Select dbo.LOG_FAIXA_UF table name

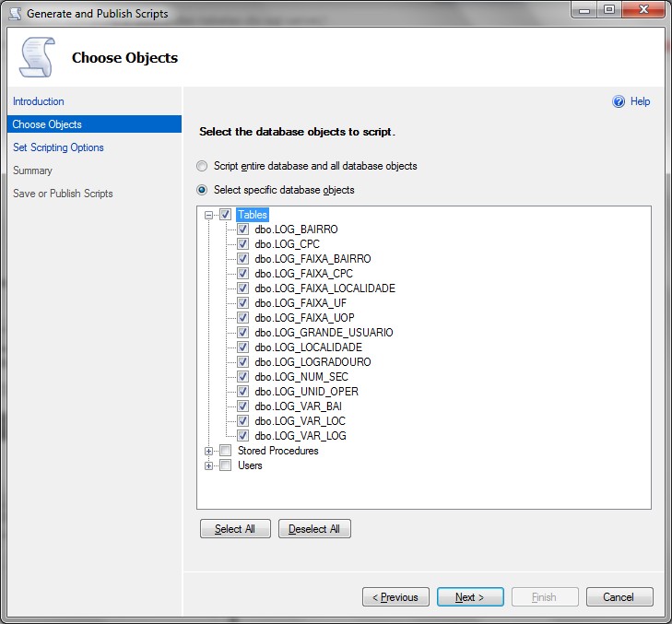click(x=301, y=303)
